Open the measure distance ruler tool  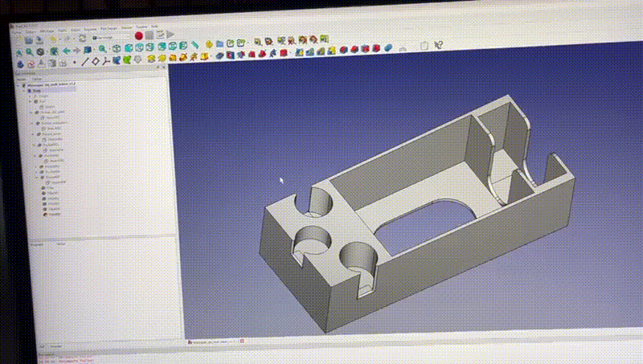click(195, 45)
